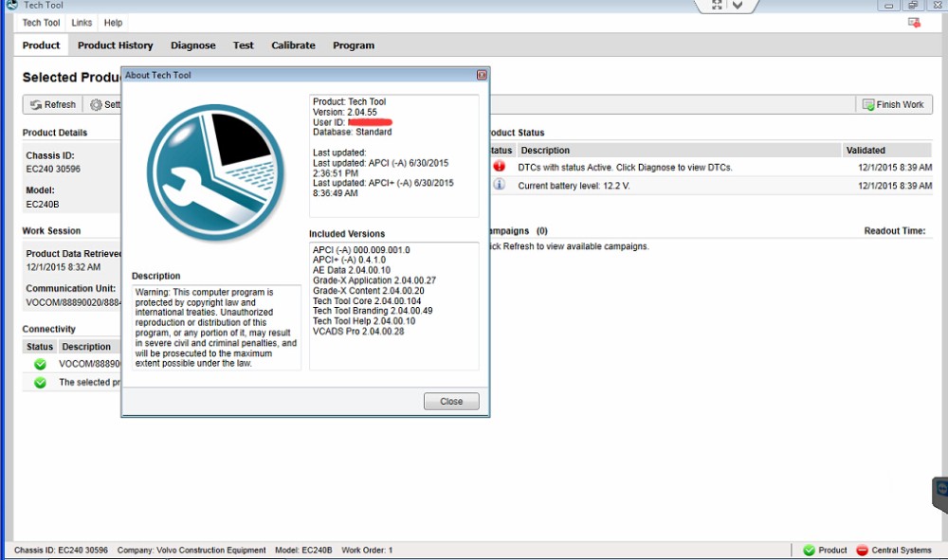Click 'Work Order: 1' in status bar
Image resolution: width=948 pixels, height=560 pixels.
[x=367, y=551]
